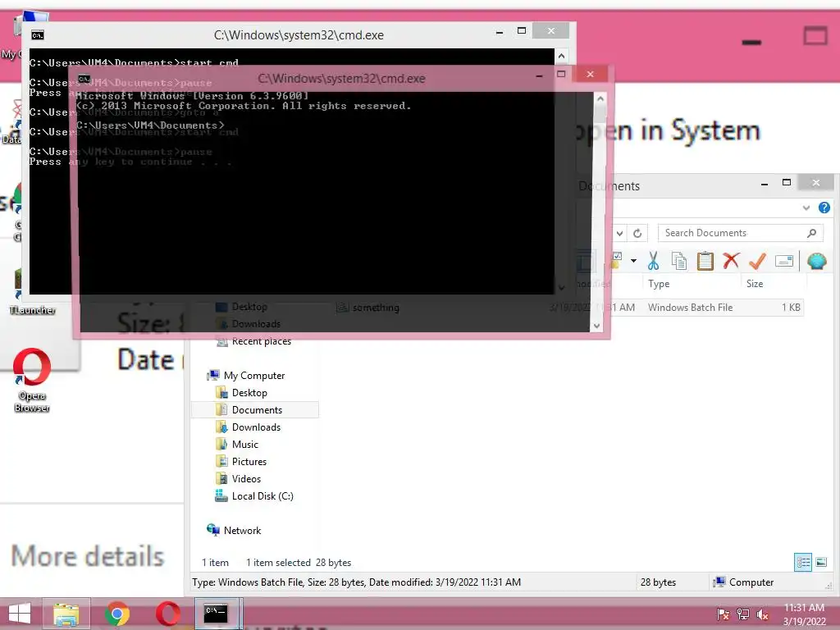The height and width of the screenshot is (630, 840).
Task: Click the Opera Browser desktop shortcut
Action: [32, 380]
